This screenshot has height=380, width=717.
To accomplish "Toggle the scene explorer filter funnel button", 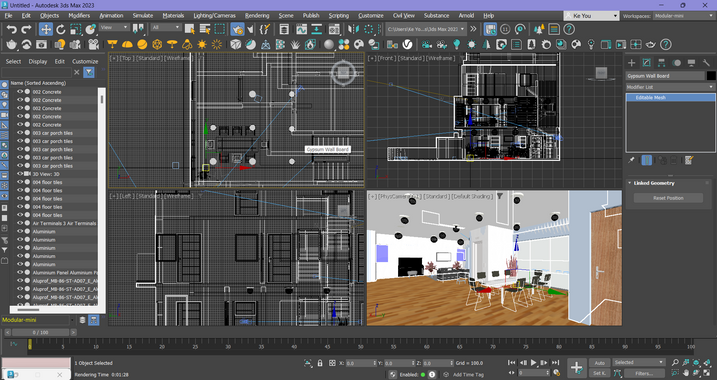I will click(x=89, y=72).
